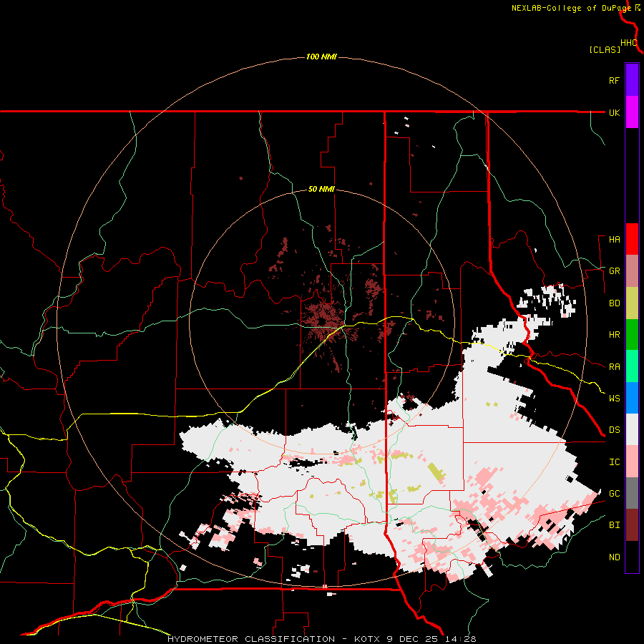Click the GR legend label
This screenshot has height=644, width=644.
[615, 271]
